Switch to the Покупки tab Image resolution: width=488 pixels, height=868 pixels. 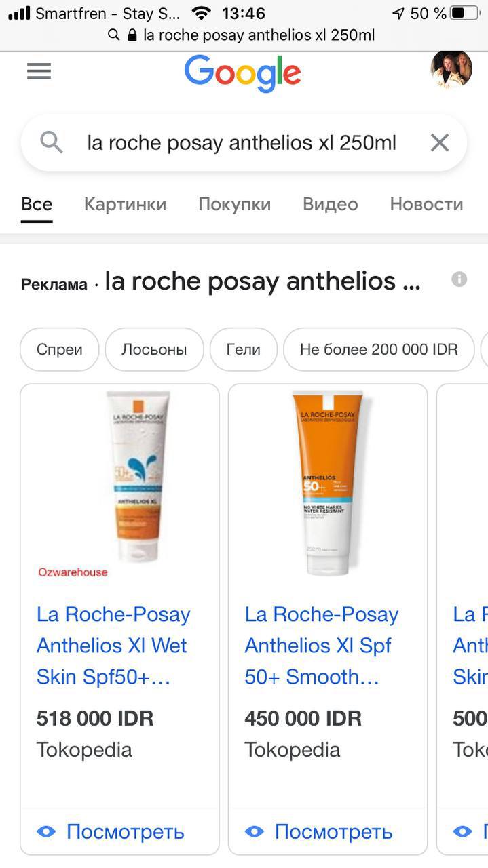click(x=234, y=204)
